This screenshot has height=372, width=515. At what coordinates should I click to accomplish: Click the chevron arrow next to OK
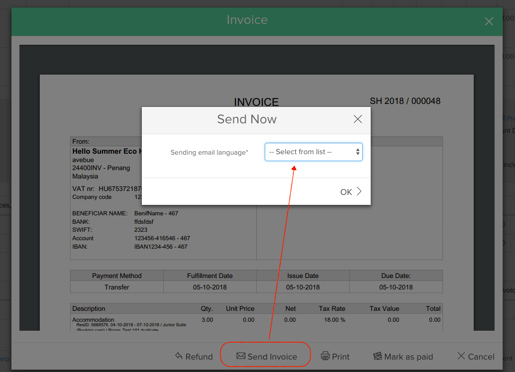[x=359, y=191]
